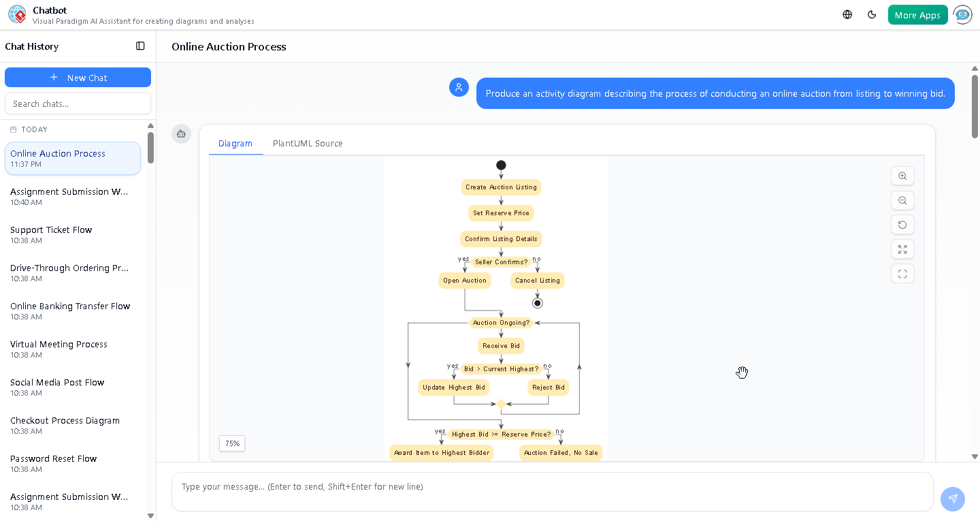Image resolution: width=980 pixels, height=521 pixels.
Task: Open fullscreen mode with the frame icon
Action: click(x=902, y=273)
